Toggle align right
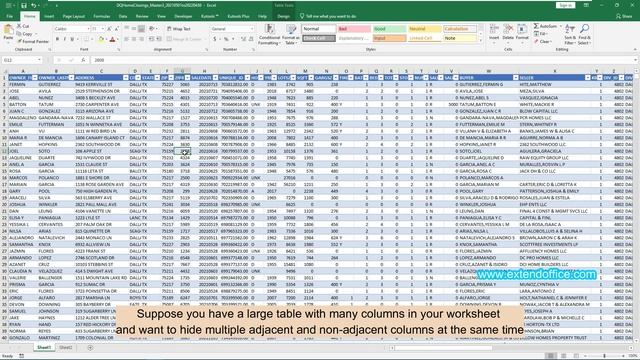The height and width of the screenshot is (360, 640). (141, 39)
